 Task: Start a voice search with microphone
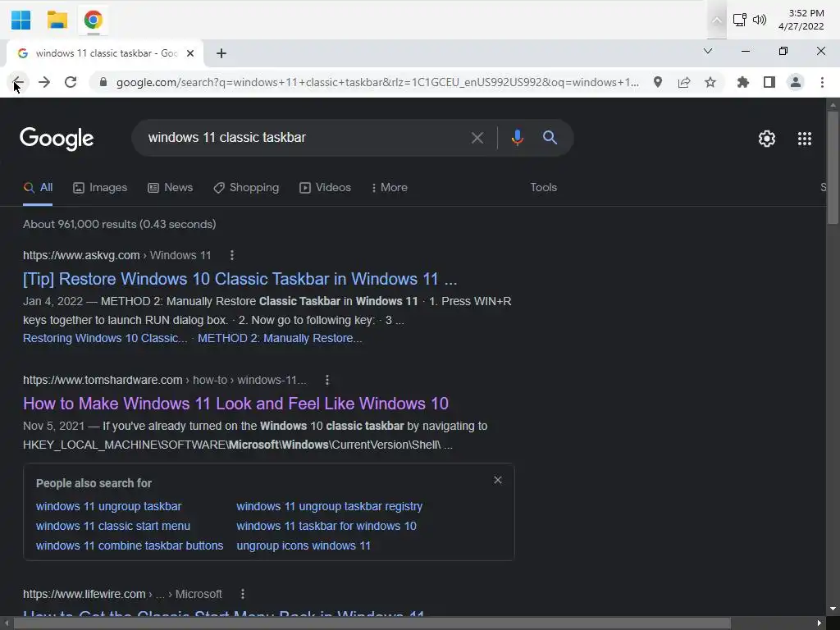(x=517, y=138)
